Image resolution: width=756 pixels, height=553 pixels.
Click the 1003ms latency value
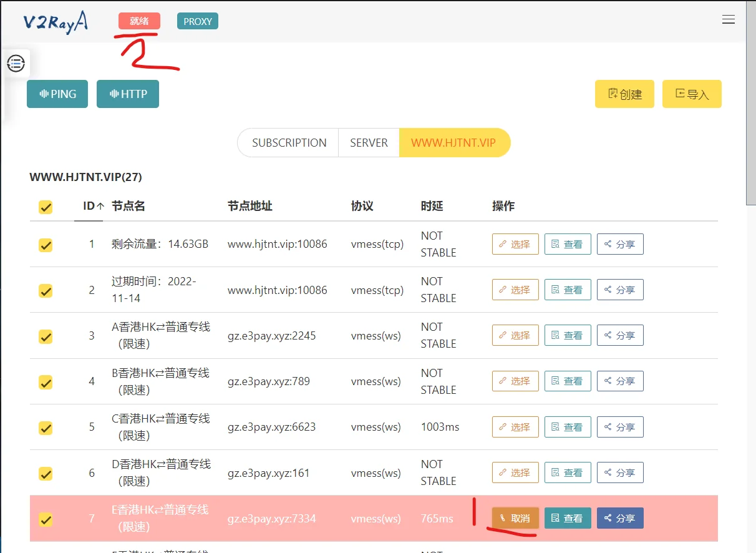[x=440, y=427]
